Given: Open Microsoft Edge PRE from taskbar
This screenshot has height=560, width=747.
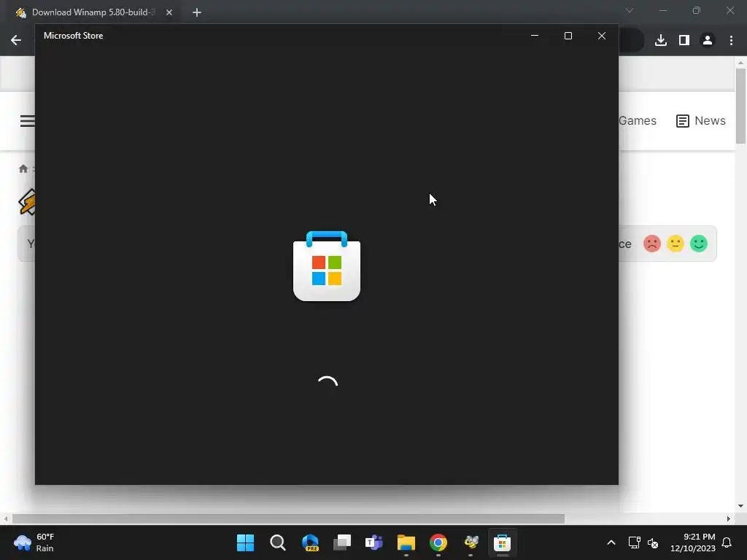Looking at the screenshot, I should coord(310,542).
